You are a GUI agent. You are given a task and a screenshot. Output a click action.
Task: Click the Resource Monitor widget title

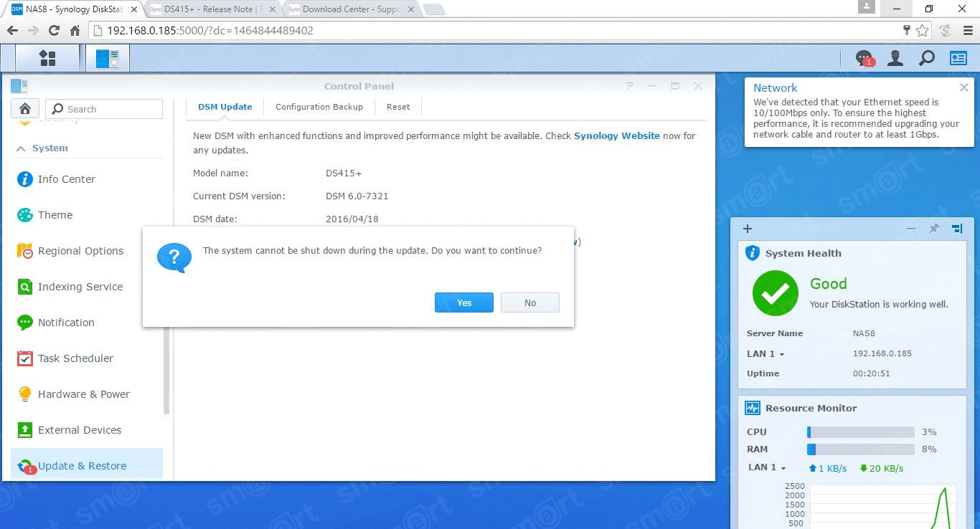[811, 408]
